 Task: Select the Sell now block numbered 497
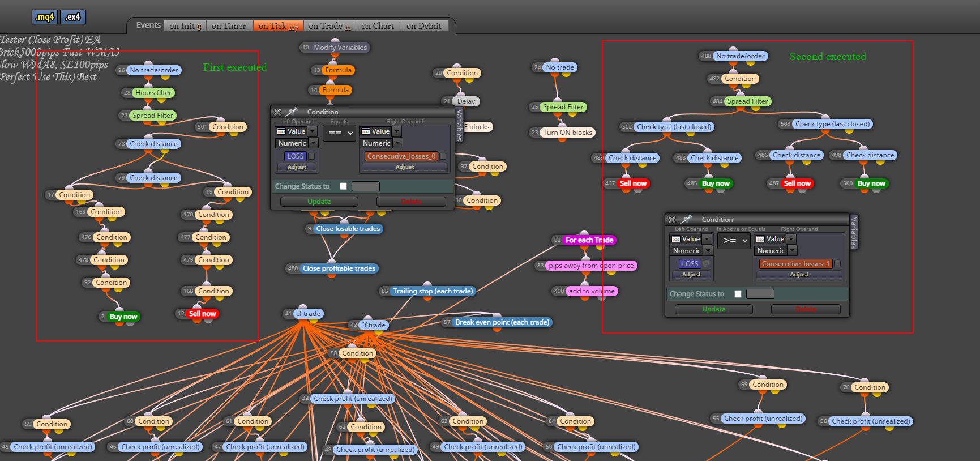coord(633,183)
